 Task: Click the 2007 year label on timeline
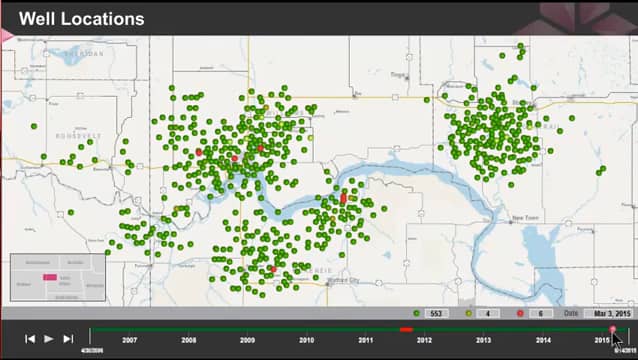click(129, 340)
